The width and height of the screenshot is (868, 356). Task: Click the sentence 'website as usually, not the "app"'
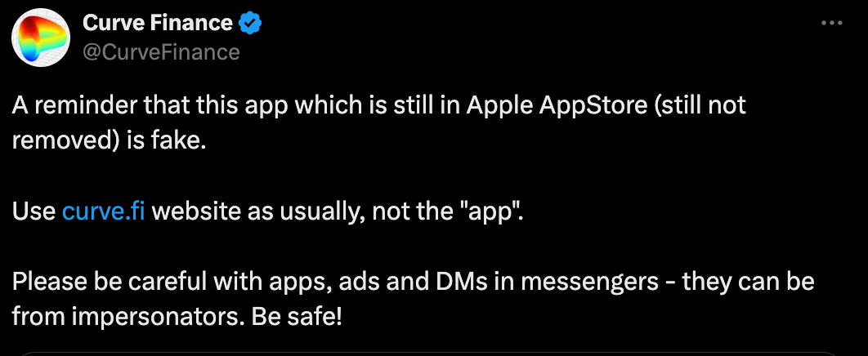click(x=337, y=211)
